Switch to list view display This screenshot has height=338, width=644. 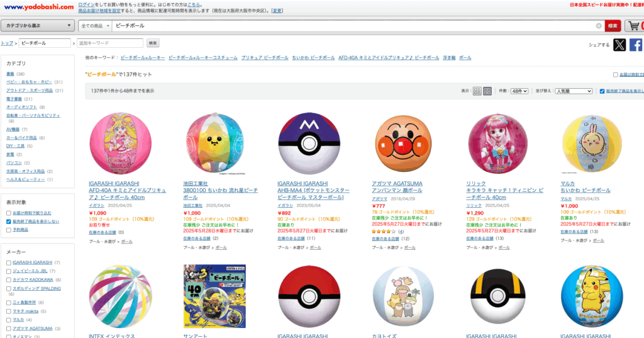click(x=477, y=91)
